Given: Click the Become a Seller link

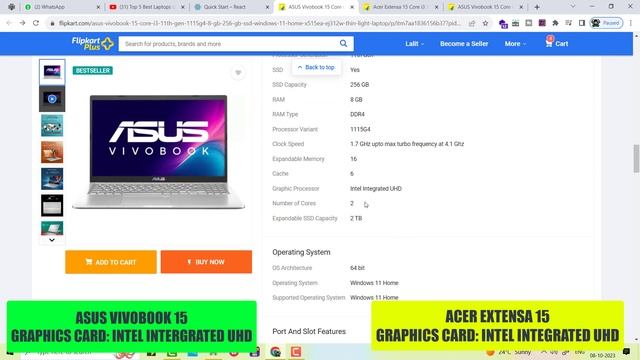Looking at the screenshot, I should tap(464, 44).
